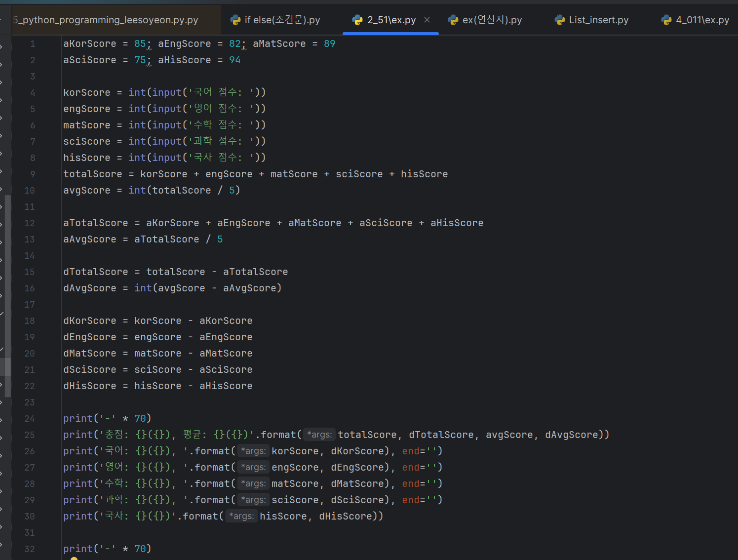Click dSciScore at the start of line 21
The image size is (738, 560).
[x=90, y=369]
